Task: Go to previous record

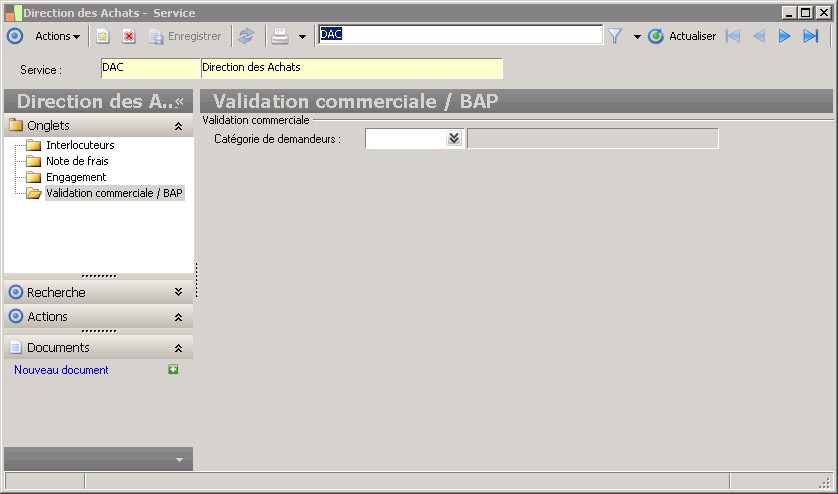Action: coord(759,36)
